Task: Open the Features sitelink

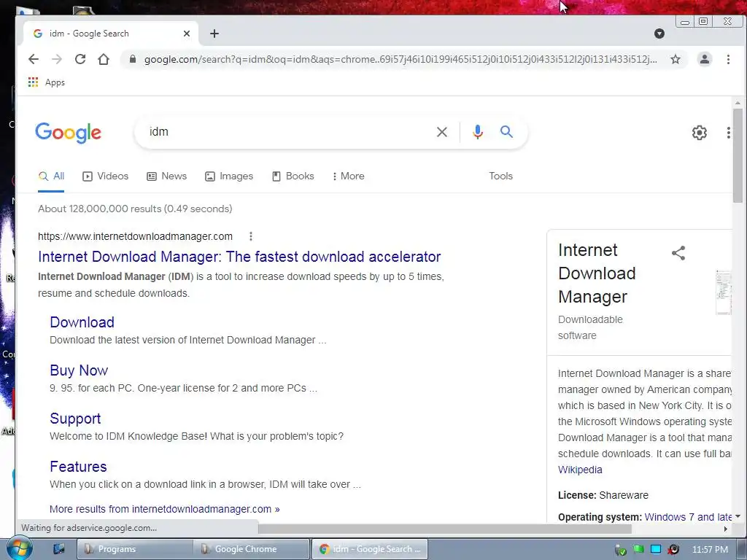Action: click(x=78, y=467)
